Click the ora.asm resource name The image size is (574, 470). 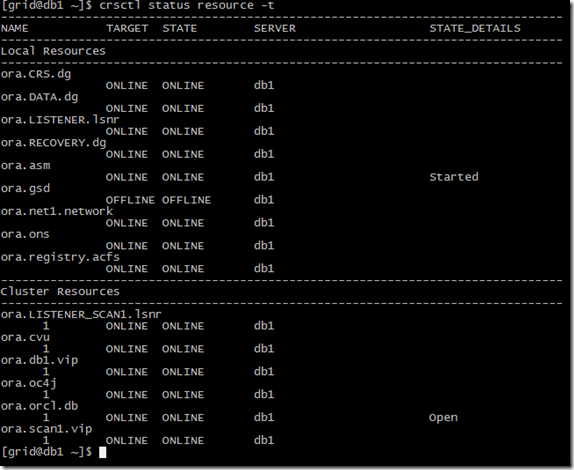[x=25, y=166]
